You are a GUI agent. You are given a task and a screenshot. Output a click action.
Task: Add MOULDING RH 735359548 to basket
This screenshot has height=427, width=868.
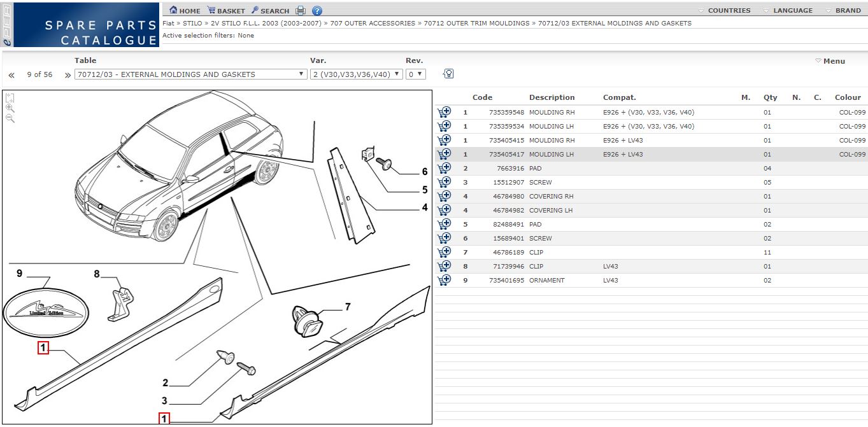pyautogui.click(x=444, y=112)
